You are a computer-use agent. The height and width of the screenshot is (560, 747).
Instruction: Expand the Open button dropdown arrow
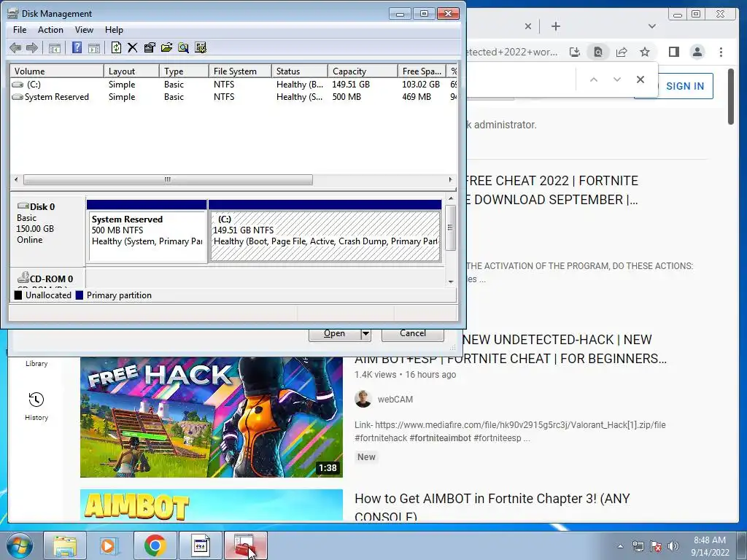365,333
